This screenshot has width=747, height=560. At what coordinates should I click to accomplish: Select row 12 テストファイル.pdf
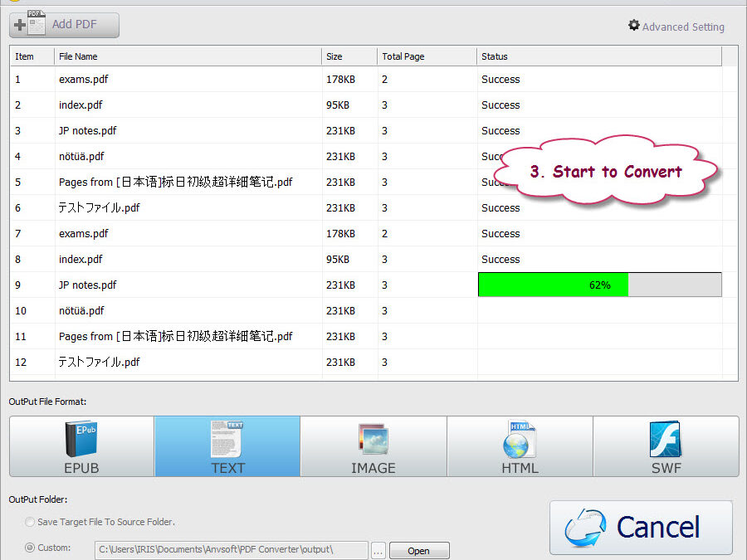click(99, 362)
